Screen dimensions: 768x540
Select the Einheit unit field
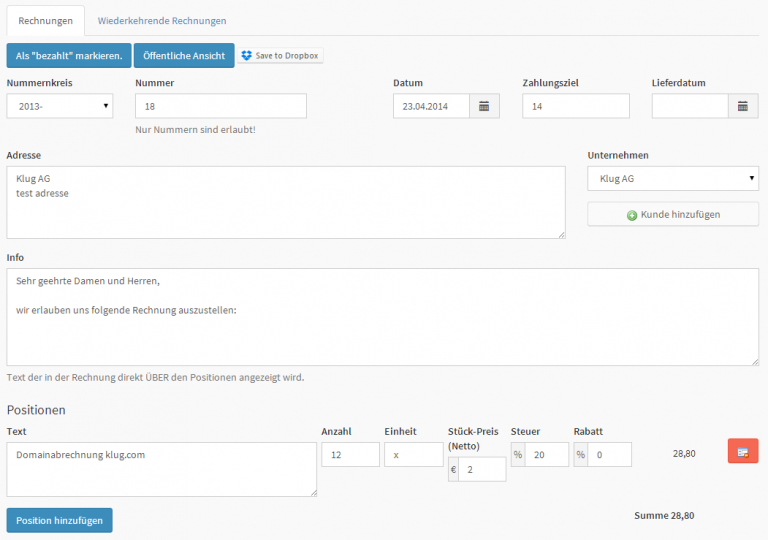click(413, 455)
